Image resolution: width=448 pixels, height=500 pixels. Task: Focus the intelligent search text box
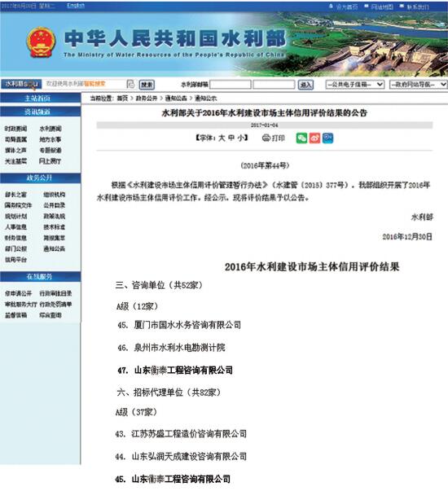84,84
